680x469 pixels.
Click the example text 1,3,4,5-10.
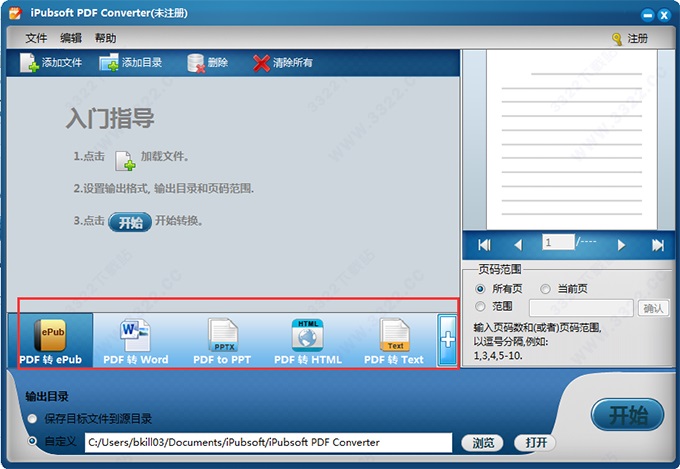(x=498, y=356)
